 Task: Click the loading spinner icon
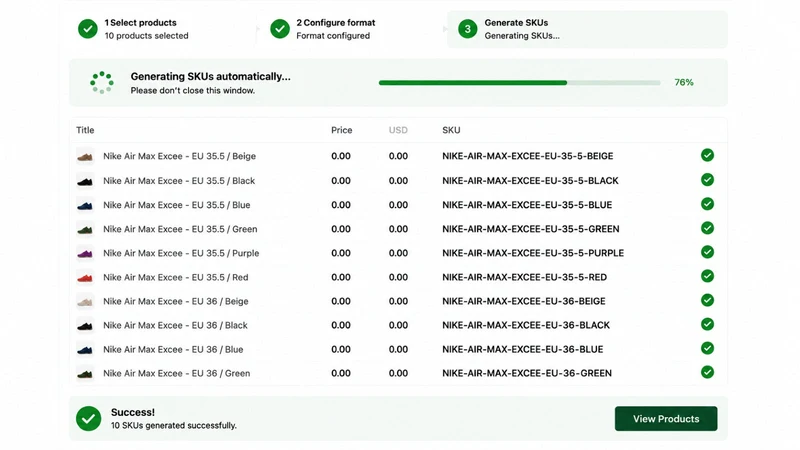point(102,82)
